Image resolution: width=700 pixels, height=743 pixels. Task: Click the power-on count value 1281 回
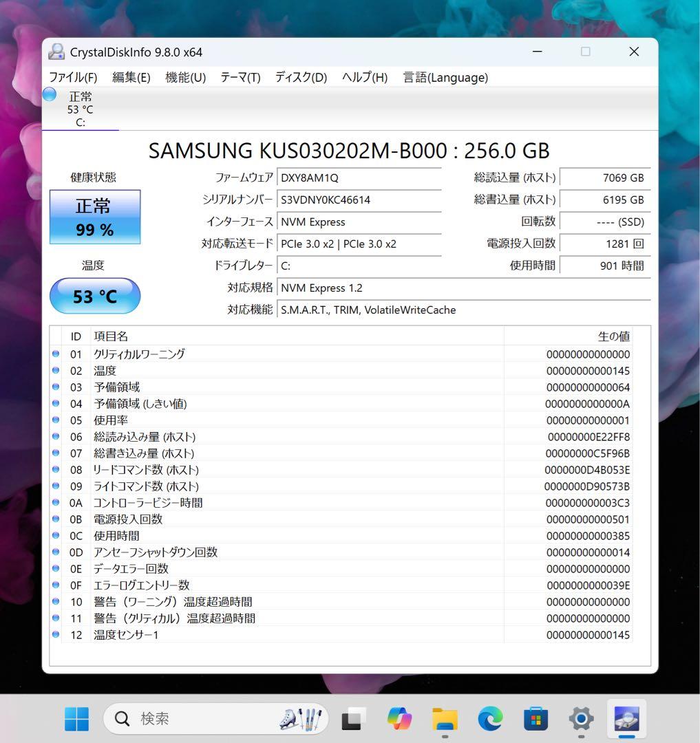605,244
